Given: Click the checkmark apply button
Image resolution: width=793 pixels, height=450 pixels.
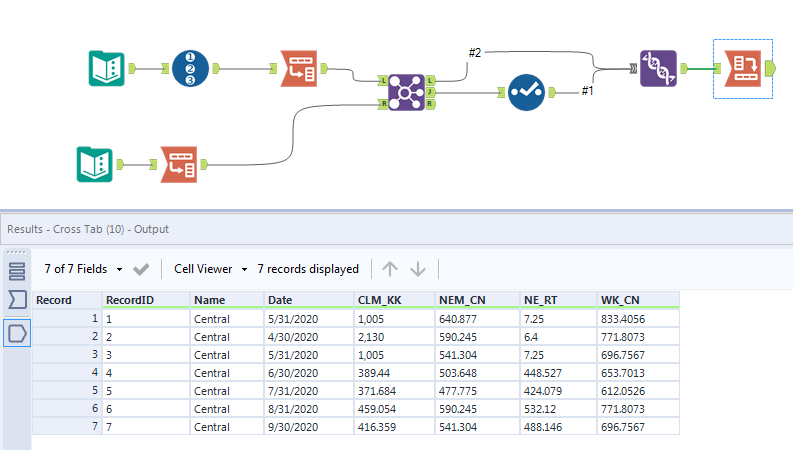Looking at the screenshot, I should (141, 269).
